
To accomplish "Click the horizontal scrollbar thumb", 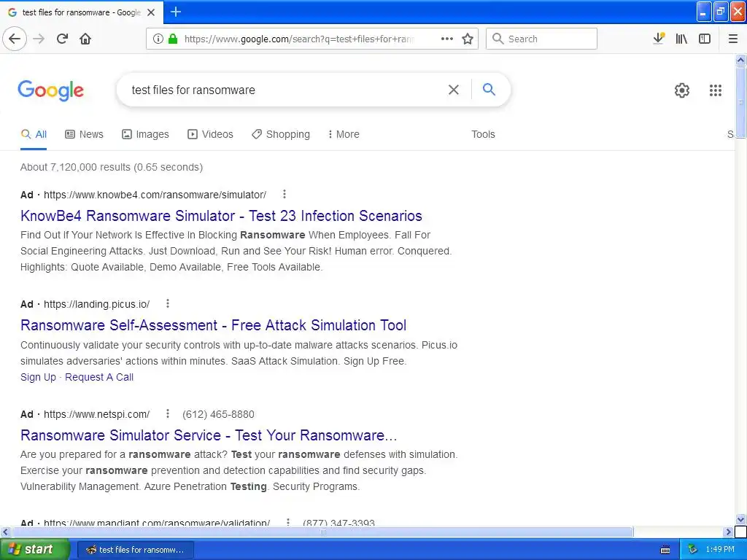I will click(322, 532).
